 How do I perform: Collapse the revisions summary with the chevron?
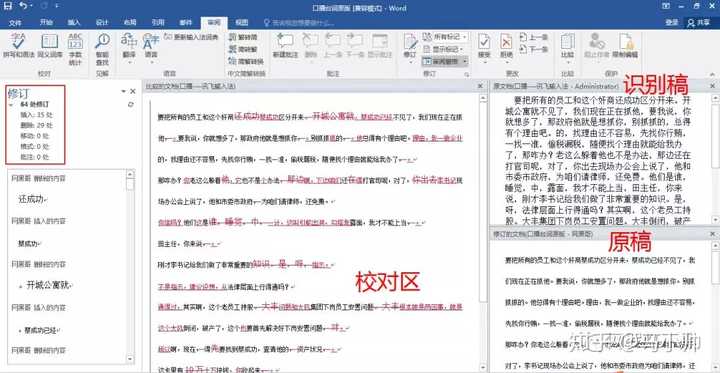(11, 104)
